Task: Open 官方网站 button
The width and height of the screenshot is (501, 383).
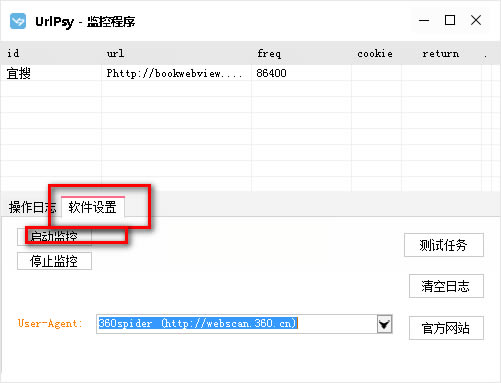Action: pyautogui.click(x=446, y=328)
